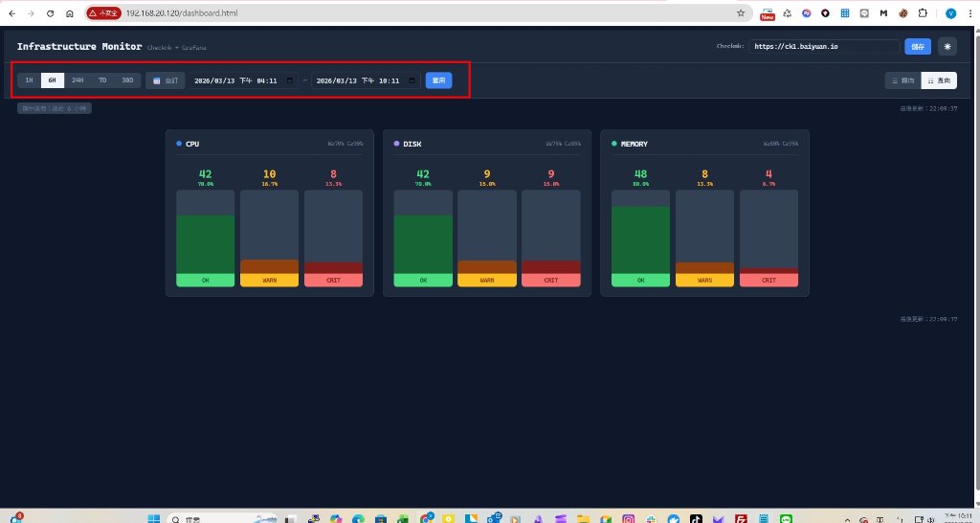Click the CPU WARN yellow label
Image resolution: width=980 pixels, height=523 pixels.
[269, 281]
